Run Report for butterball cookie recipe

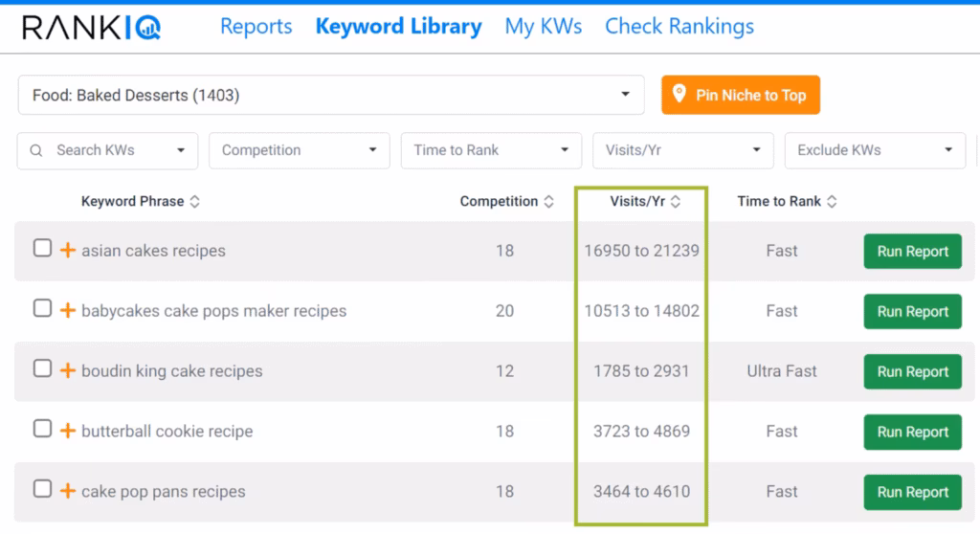pos(912,432)
